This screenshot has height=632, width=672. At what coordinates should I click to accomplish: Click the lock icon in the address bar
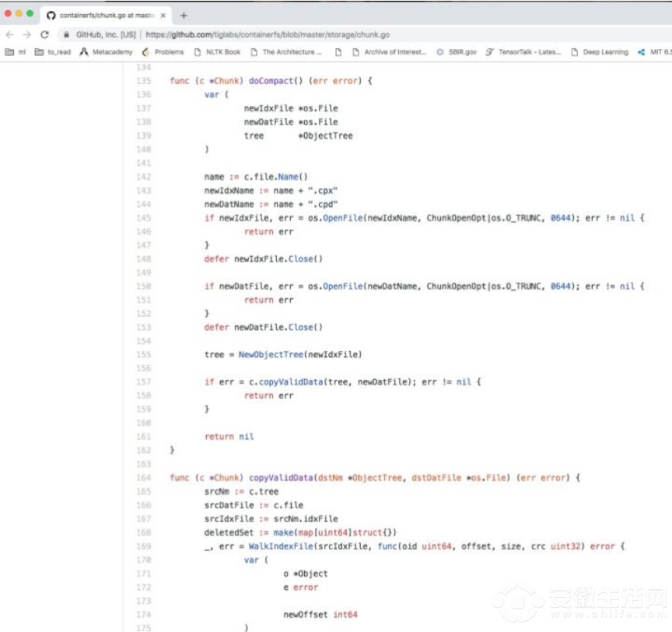pyautogui.click(x=66, y=35)
